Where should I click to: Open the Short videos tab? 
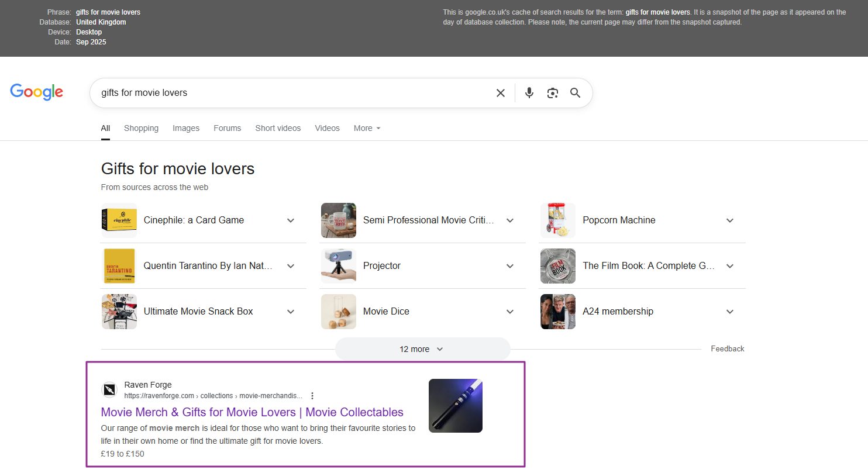(x=278, y=128)
